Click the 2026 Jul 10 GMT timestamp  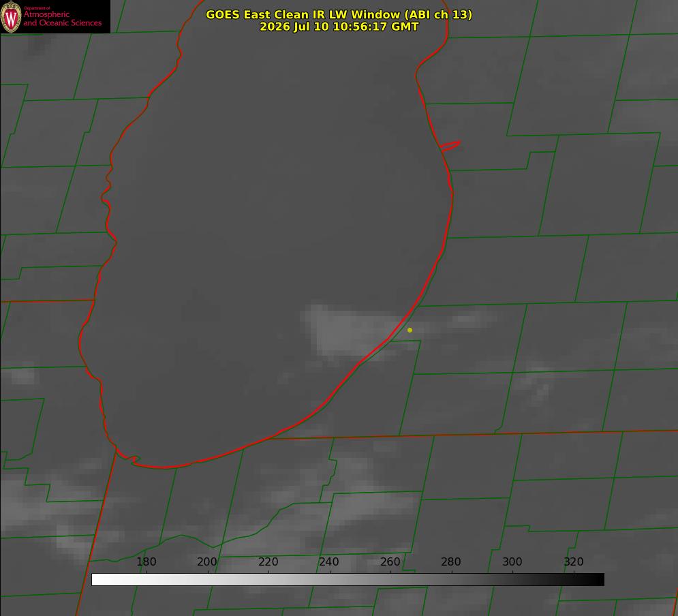tap(339, 27)
